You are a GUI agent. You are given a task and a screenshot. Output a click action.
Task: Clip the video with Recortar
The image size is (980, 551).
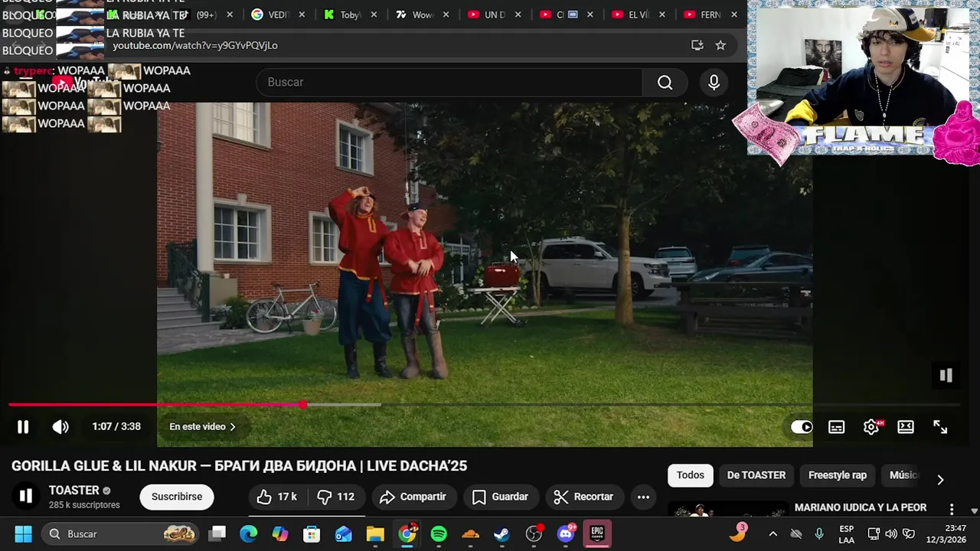(583, 497)
